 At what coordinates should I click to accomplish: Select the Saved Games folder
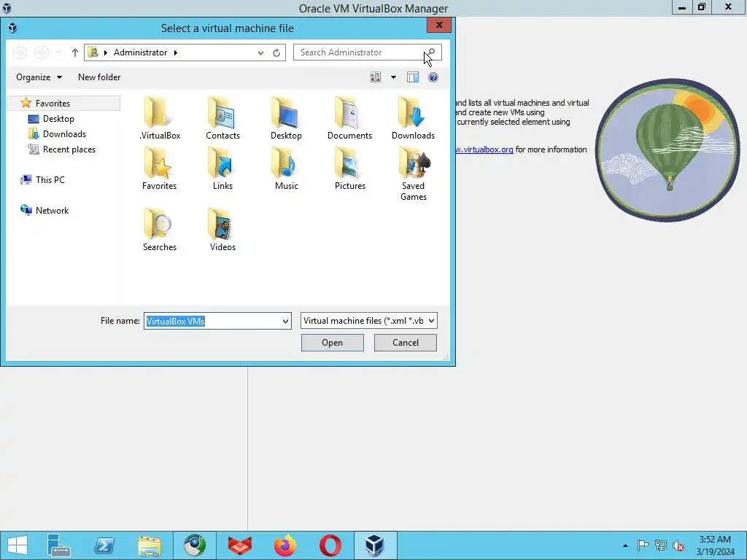click(413, 174)
